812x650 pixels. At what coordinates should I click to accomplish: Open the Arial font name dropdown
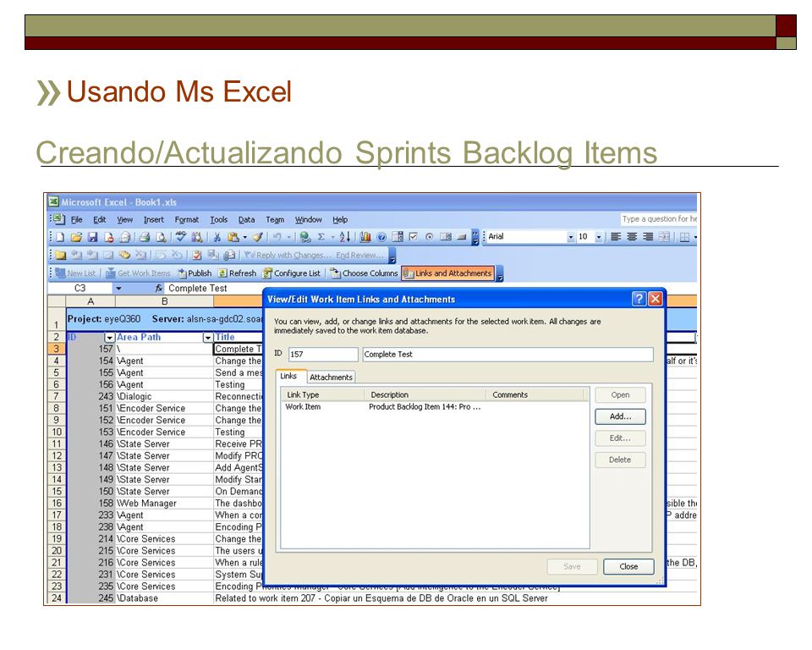571,237
